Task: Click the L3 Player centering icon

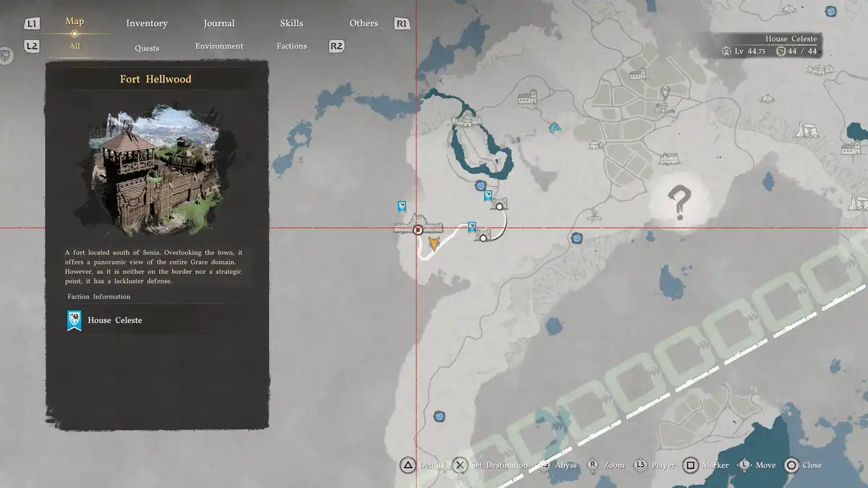Action: pyautogui.click(x=640, y=466)
